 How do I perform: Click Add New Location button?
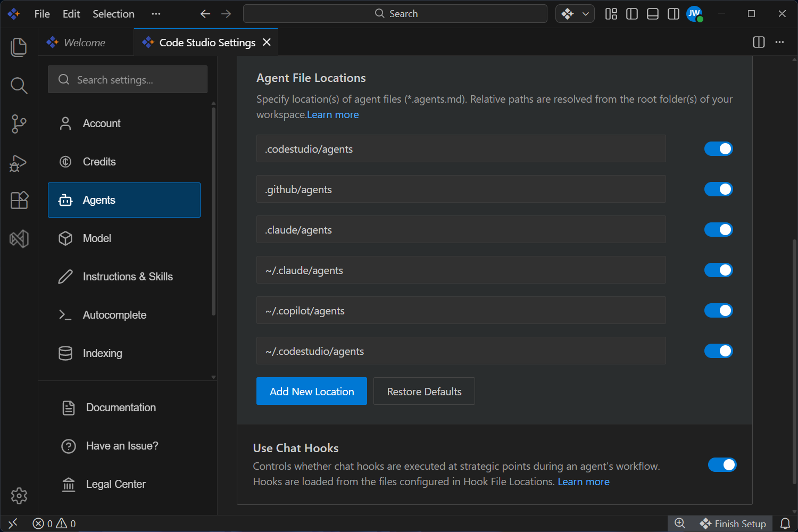tap(312, 391)
